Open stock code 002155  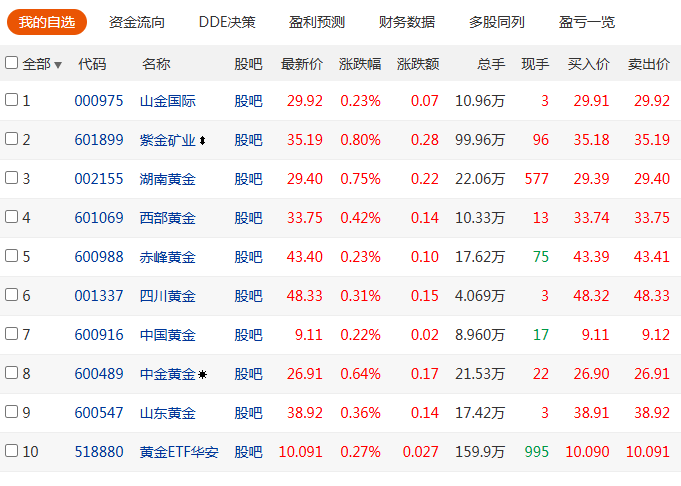[99, 179]
